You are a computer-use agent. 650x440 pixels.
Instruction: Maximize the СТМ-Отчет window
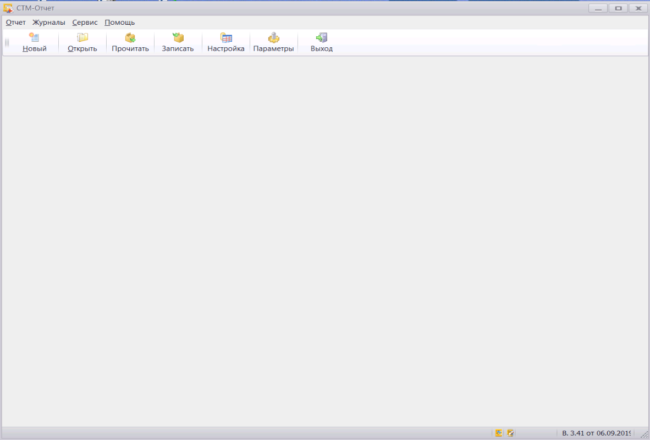point(618,8)
